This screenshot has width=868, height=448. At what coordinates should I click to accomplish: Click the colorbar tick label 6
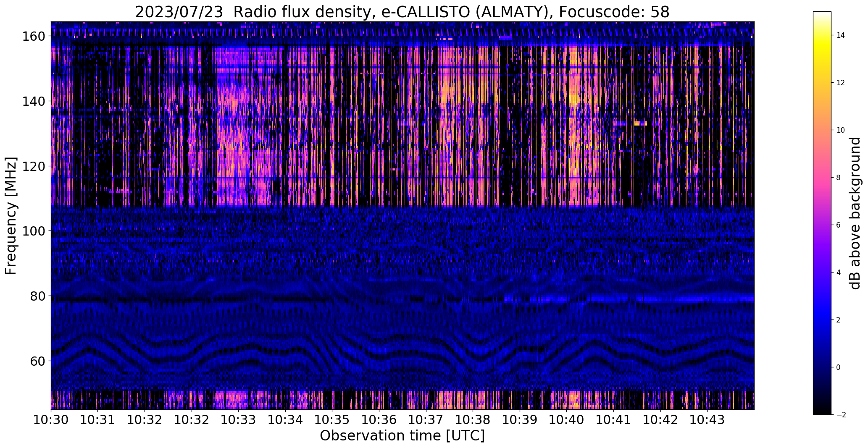pos(839,225)
